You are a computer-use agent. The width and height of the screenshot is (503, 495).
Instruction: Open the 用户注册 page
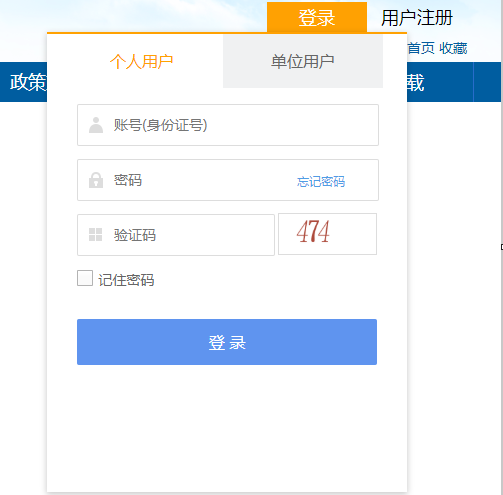(417, 18)
